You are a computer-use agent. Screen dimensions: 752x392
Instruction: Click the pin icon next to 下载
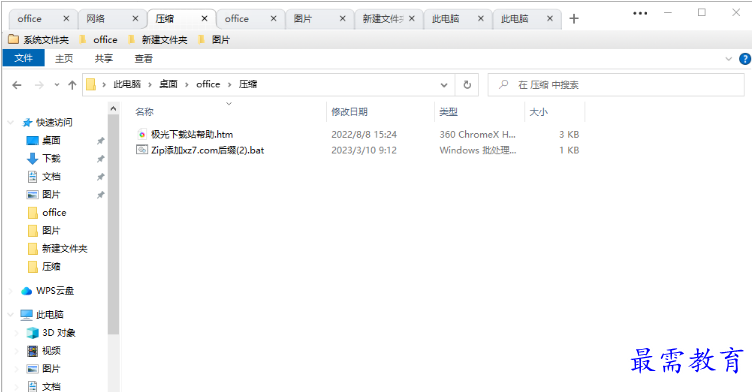pyautogui.click(x=100, y=159)
